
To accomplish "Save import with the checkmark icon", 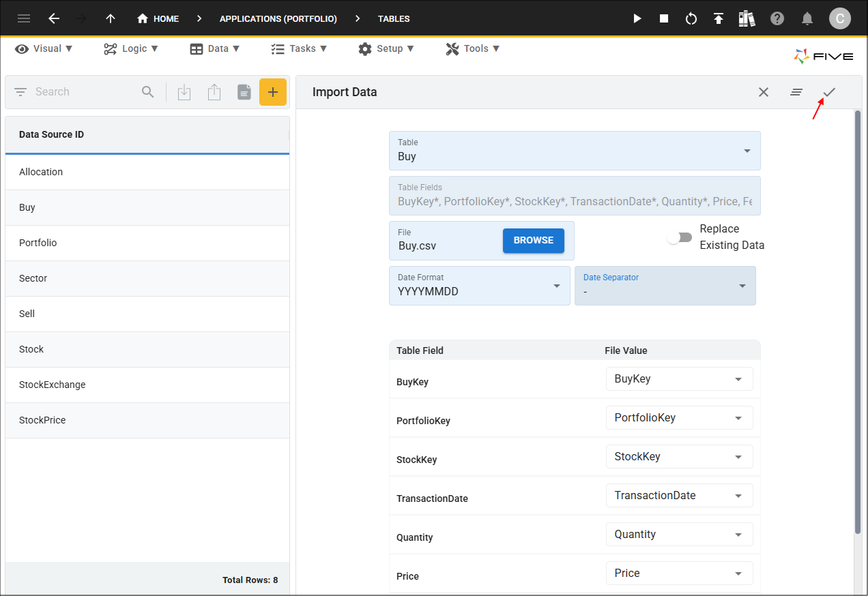I will (x=829, y=92).
